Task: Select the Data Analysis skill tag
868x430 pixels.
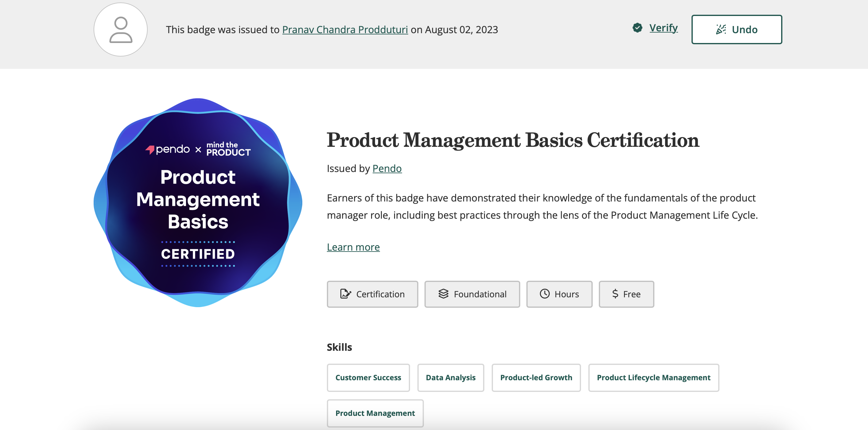Action: coord(451,378)
